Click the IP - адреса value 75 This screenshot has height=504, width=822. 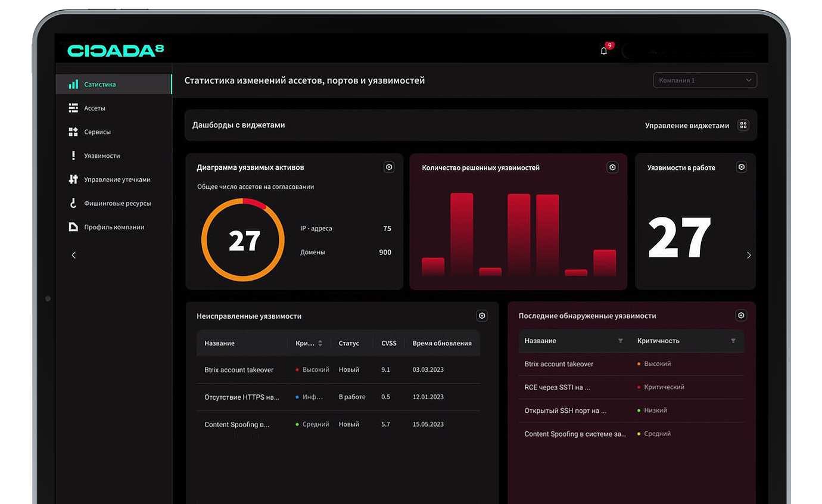[387, 229]
